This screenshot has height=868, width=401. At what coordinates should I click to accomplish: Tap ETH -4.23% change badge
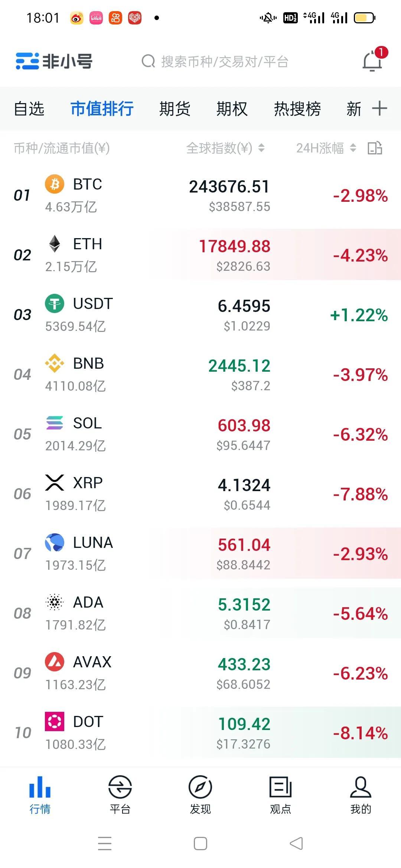pos(360,255)
